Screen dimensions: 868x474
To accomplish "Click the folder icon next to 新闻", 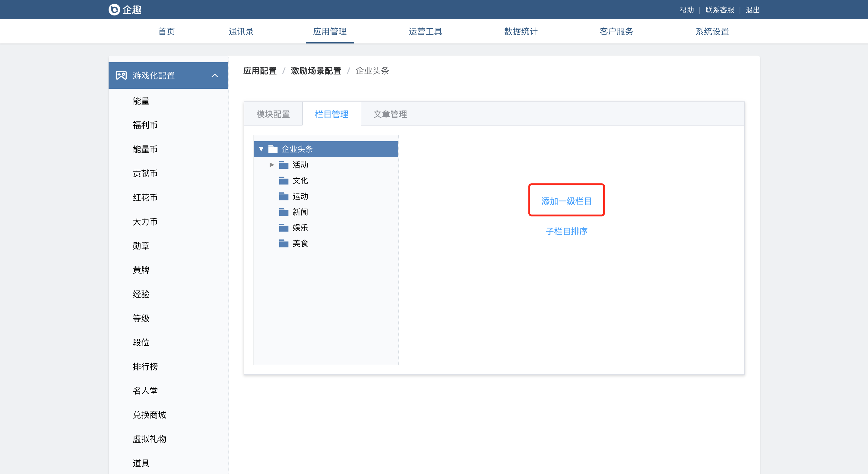I will (284, 212).
